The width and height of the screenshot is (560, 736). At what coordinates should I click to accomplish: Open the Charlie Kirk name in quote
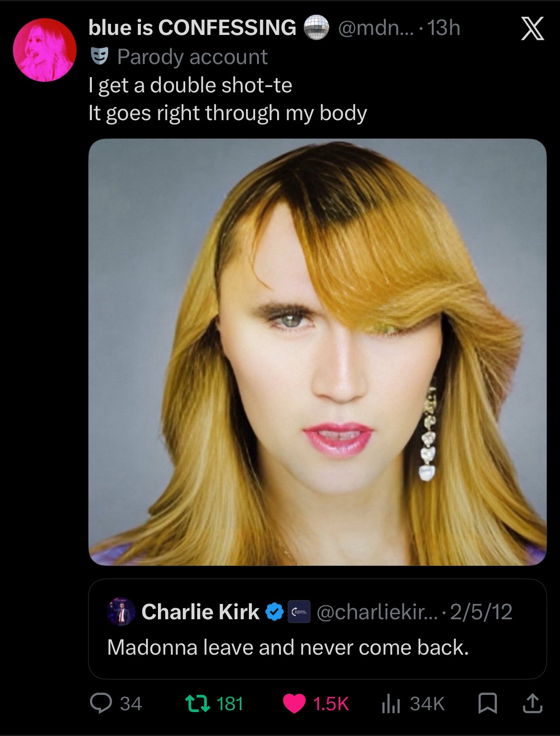click(201, 612)
